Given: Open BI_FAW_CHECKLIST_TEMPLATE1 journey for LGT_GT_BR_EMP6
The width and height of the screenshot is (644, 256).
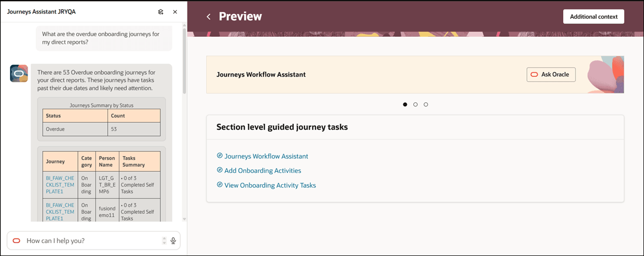Looking at the screenshot, I should (x=60, y=185).
